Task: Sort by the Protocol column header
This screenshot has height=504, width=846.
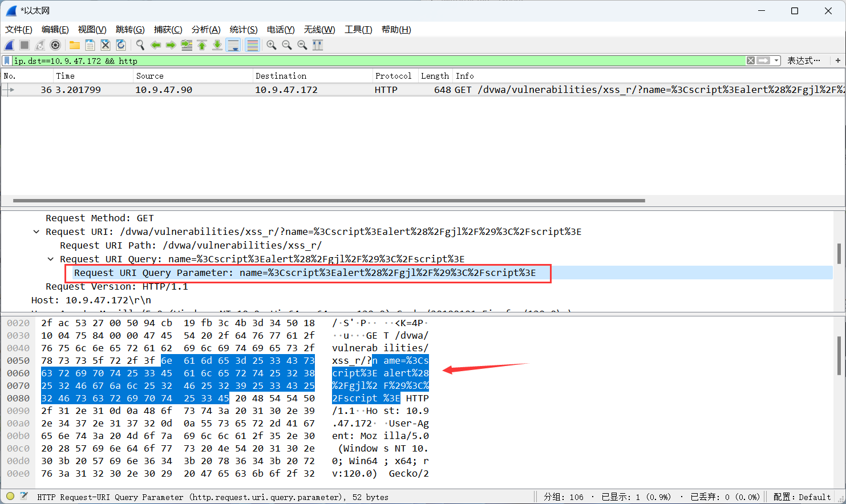Action: click(395, 76)
